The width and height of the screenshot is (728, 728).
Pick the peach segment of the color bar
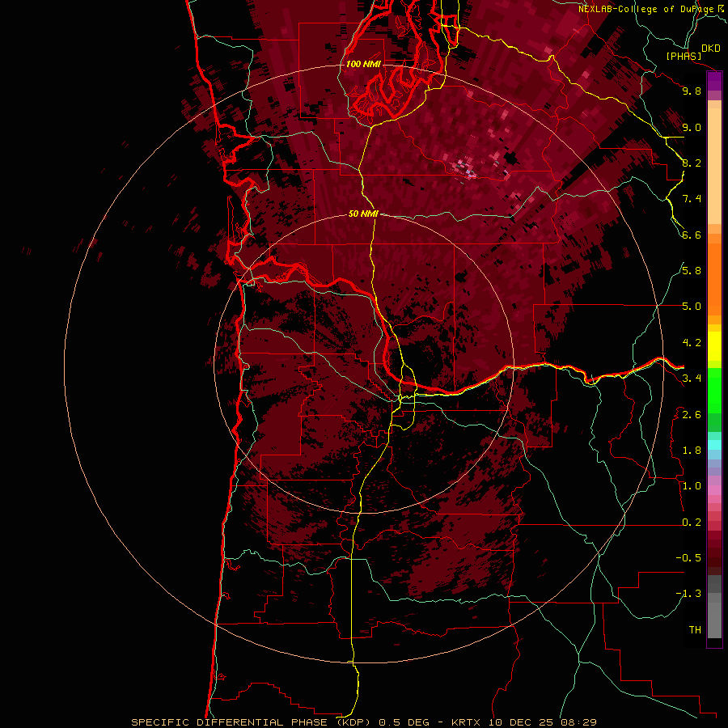pyautogui.click(x=714, y=166)
